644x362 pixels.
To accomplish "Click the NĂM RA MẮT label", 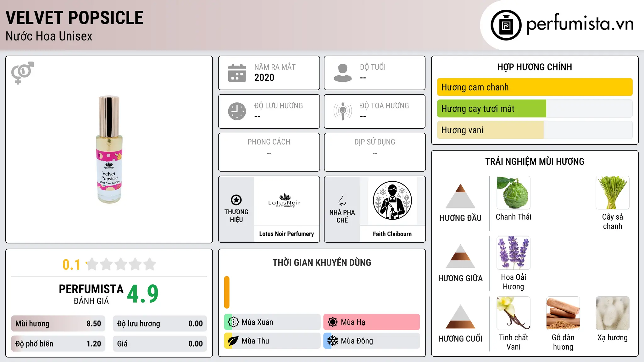I will pos(275,67).
